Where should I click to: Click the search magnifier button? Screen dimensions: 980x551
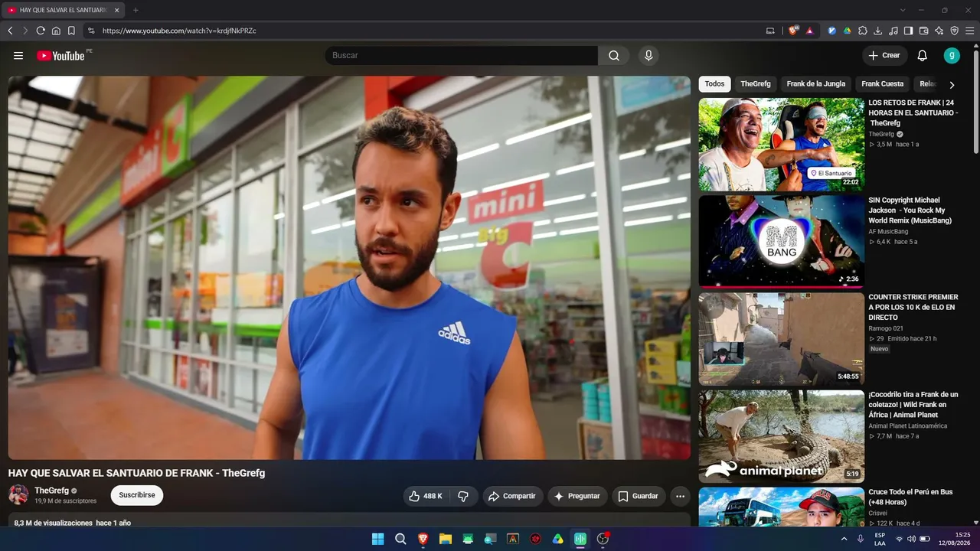(x=614, y=56)
